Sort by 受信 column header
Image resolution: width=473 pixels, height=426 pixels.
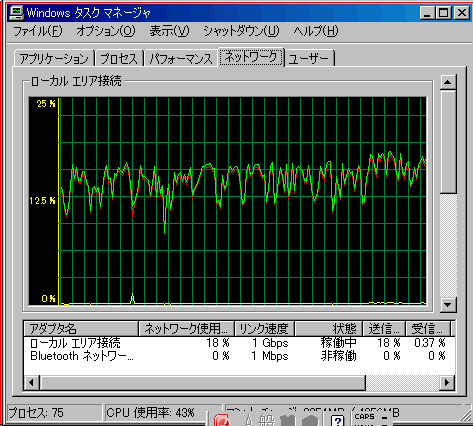[x=428, y=329]
